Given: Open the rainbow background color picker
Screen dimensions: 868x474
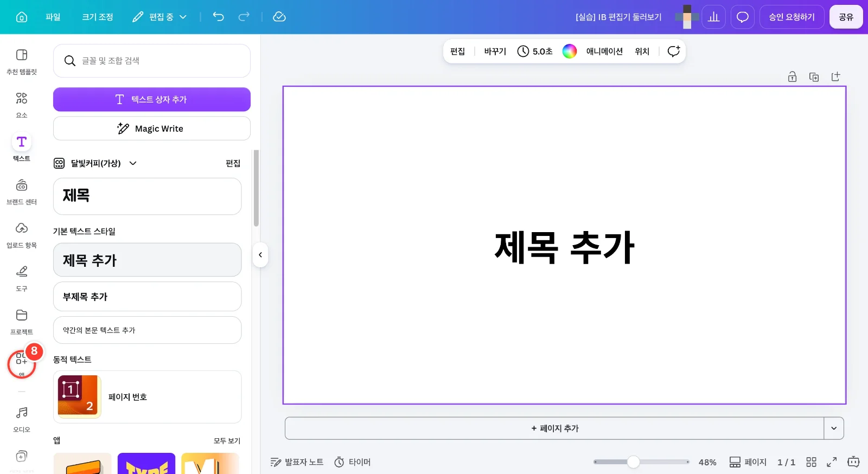Looking at the screenshot, I should pyautogui.click(x=570, y=51).
